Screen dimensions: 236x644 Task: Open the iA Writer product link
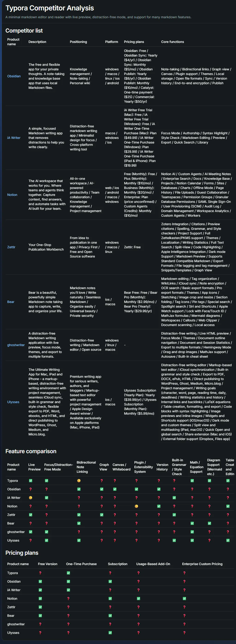tap(14, 138)
